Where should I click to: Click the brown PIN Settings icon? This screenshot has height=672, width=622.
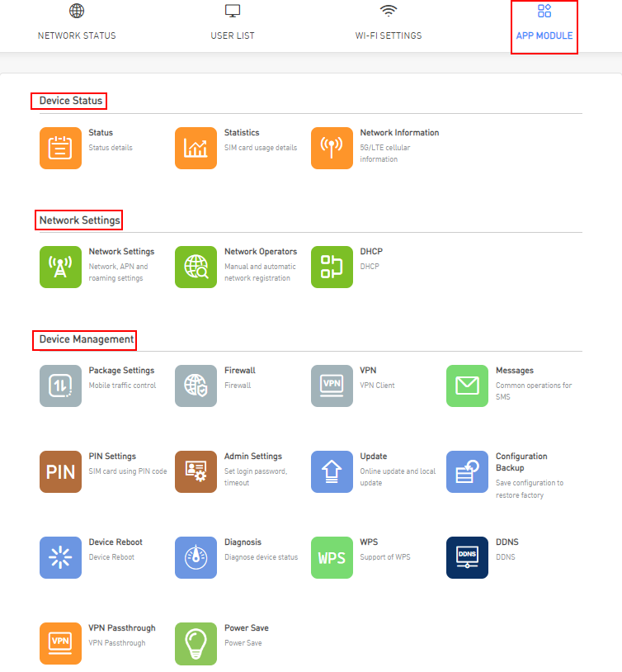pos(60,471)
